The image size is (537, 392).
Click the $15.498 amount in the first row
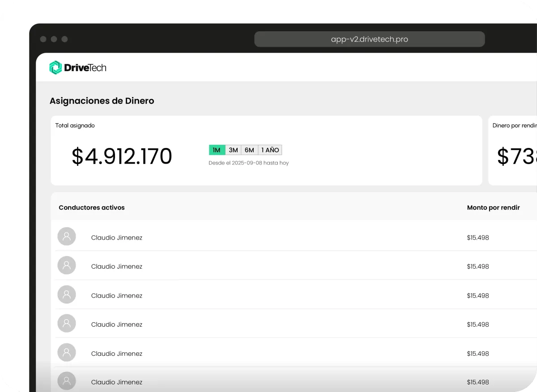coord(478,238)
